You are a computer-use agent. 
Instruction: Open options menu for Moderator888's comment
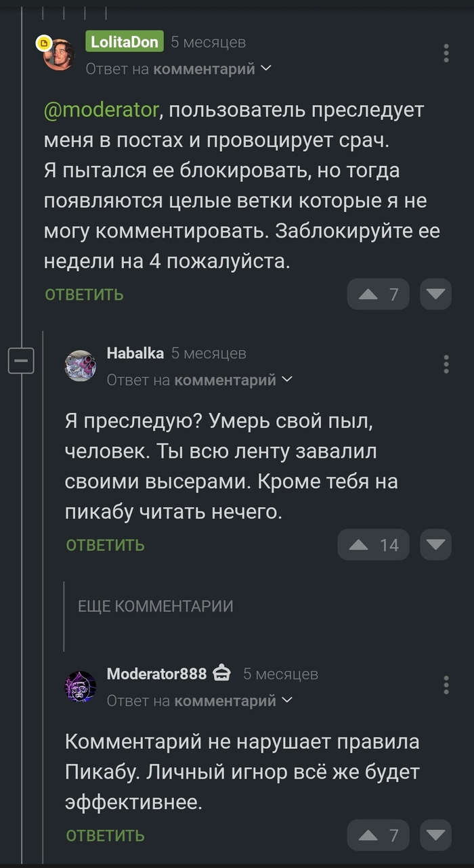[x=446, y=685]
